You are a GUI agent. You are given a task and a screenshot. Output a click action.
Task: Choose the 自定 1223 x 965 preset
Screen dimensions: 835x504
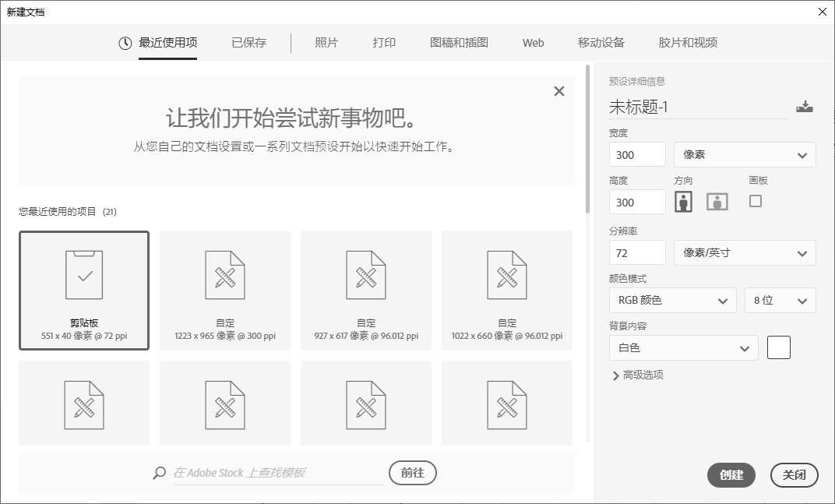coord(225,291)
